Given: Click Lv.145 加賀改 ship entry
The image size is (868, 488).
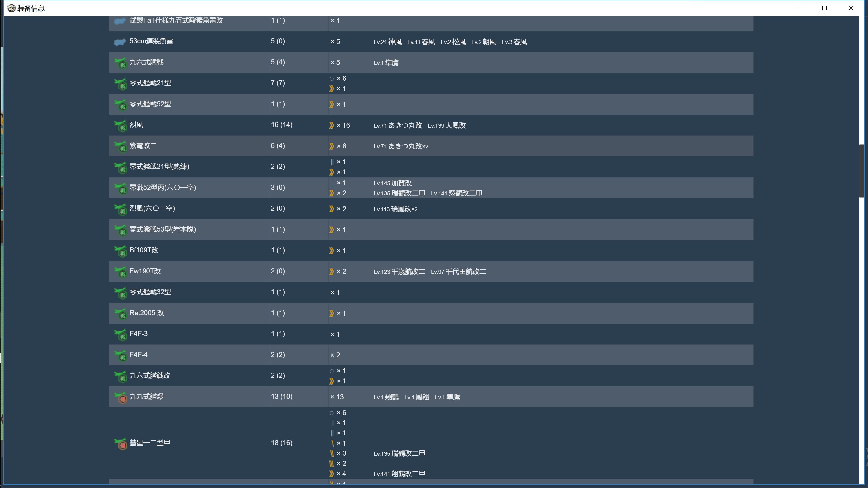Looking at the screenshot, I should tap(393, 183).
